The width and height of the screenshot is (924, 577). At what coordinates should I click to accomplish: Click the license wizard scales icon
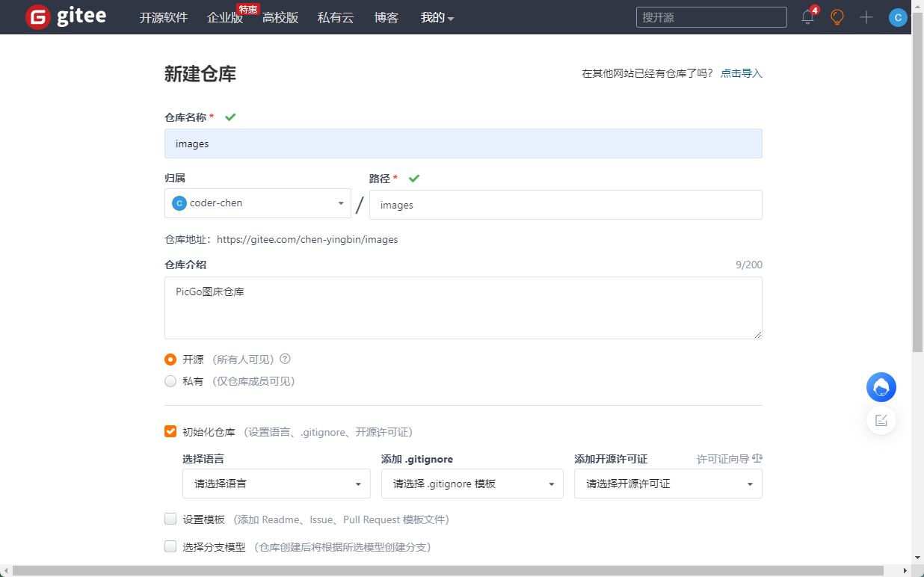click(757, 459)
